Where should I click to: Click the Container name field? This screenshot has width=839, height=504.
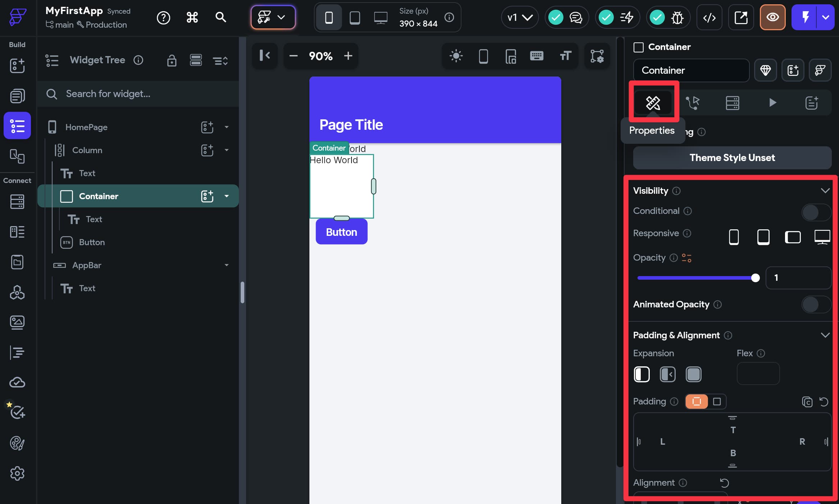[691, 70]
